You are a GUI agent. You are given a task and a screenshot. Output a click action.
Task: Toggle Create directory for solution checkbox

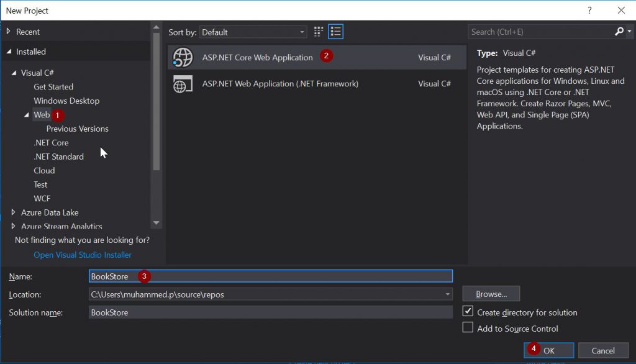[x=468, y=312]
